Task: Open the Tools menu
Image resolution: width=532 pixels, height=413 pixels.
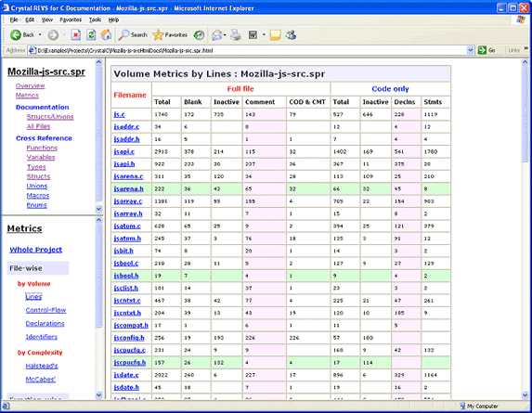Action: pyautogui.click(x=95, y=19)
